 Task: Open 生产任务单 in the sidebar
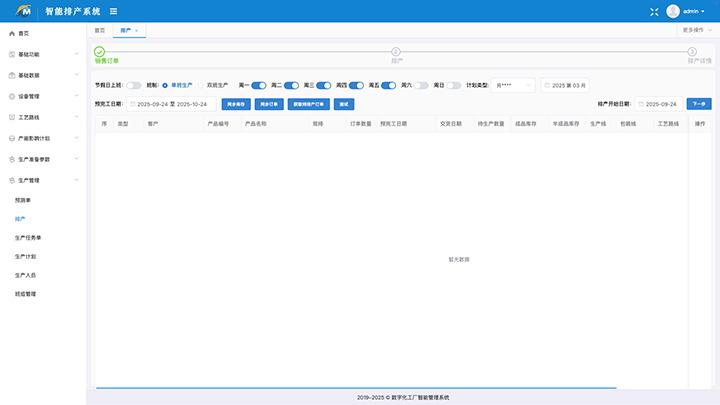pyautogui.click(x=28, y=237)
